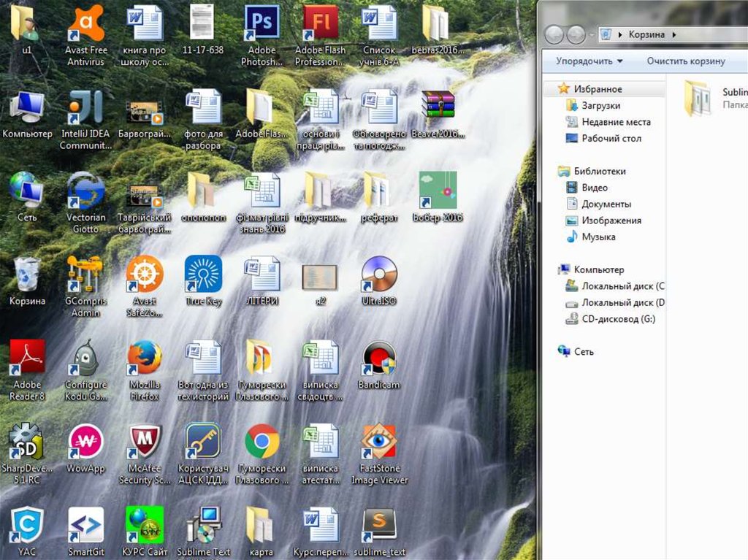748x560 pixels.
Task: Open the SmartGit desktop shortcut
Action: point(85,526)
